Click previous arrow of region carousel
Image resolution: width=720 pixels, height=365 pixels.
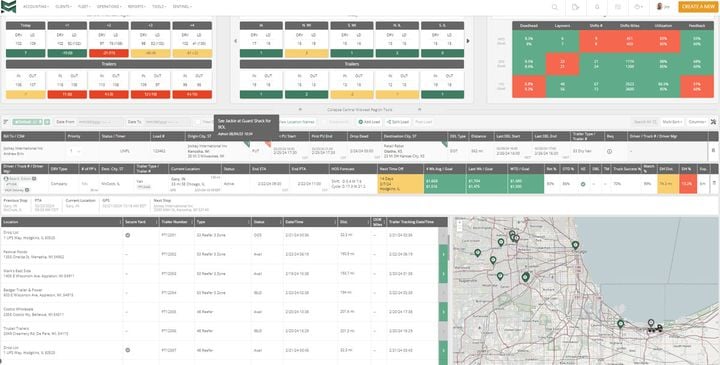(236, 41)
